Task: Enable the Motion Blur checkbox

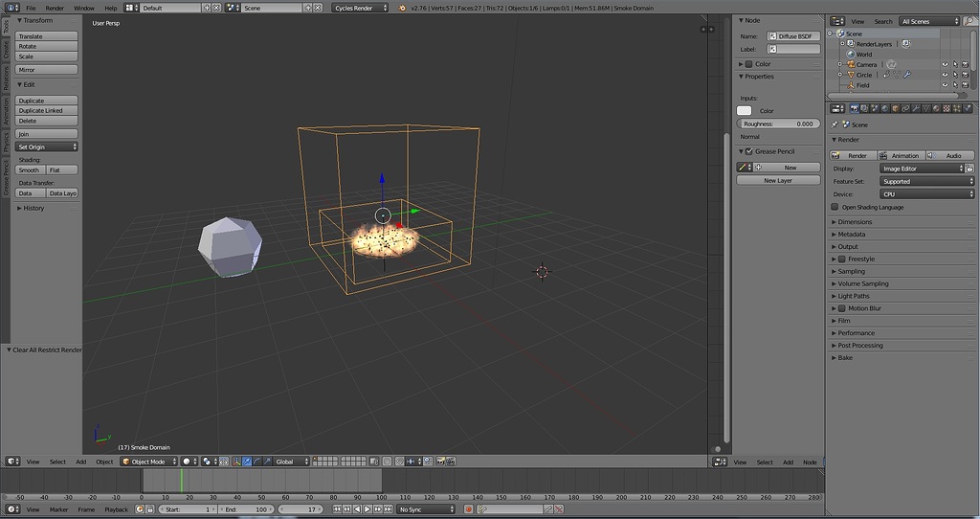Action: (x=842, y=308)
